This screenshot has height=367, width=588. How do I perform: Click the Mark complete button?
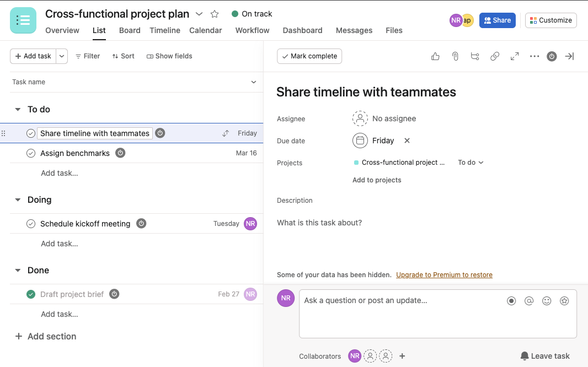pyautogui.click(x=309, y=56)
